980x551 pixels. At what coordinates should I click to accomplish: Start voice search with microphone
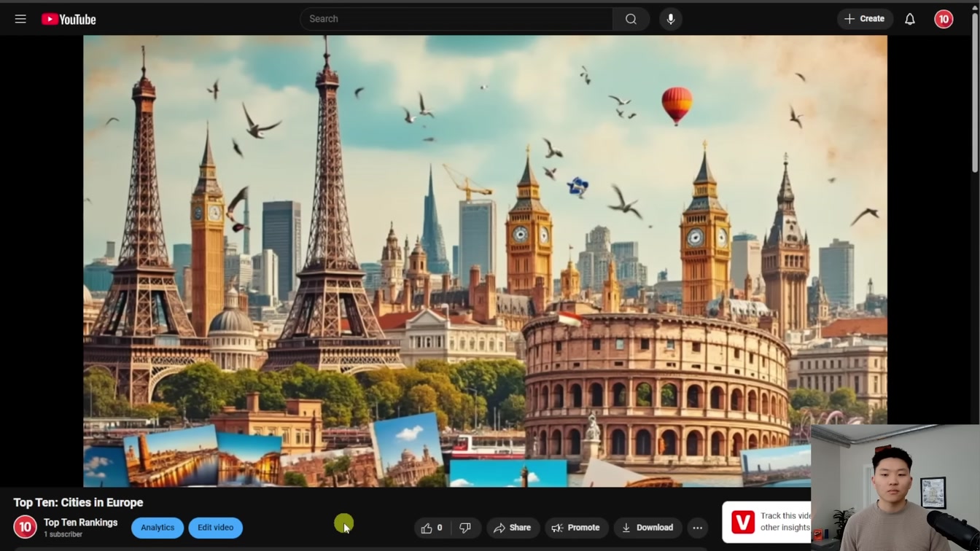pos(671,19)
